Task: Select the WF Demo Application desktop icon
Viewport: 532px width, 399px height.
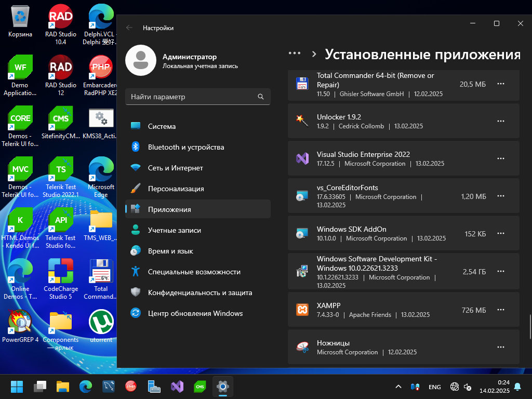Action: pyautogui.click(x=20, y=75)
